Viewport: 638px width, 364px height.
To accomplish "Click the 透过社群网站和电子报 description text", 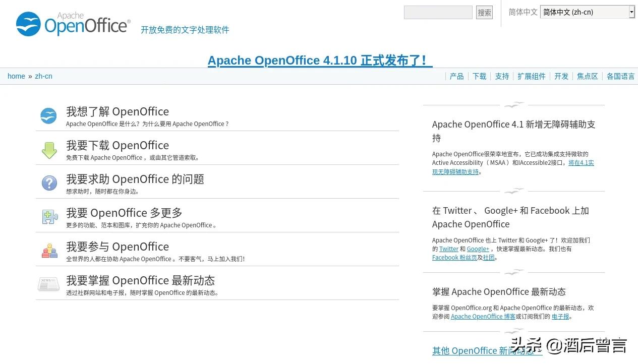I will (142, 293).
